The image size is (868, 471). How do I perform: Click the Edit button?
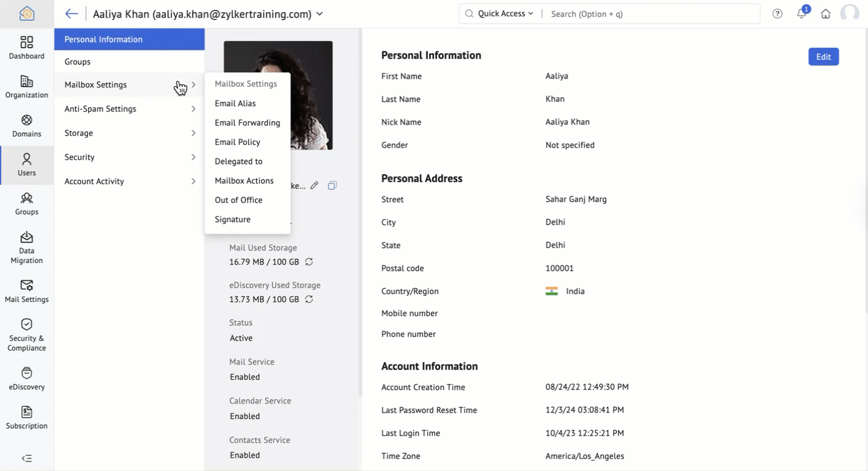(x=823, y=57)
